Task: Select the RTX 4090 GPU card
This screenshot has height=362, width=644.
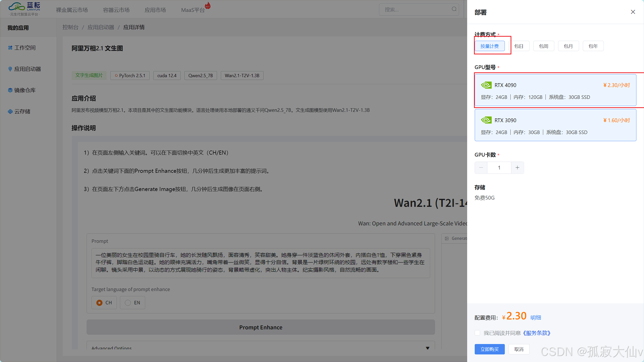Action: pyautogui.click(x=555, y=90)
